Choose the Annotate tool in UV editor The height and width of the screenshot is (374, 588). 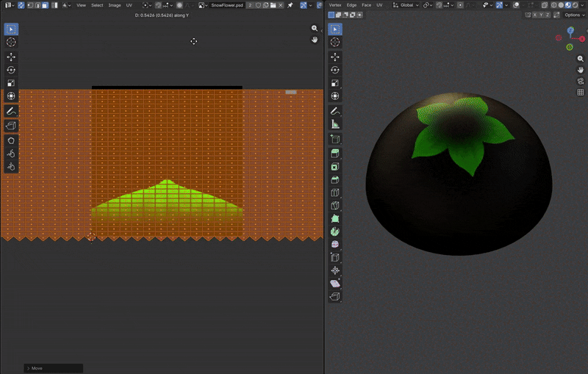point(11,110)
